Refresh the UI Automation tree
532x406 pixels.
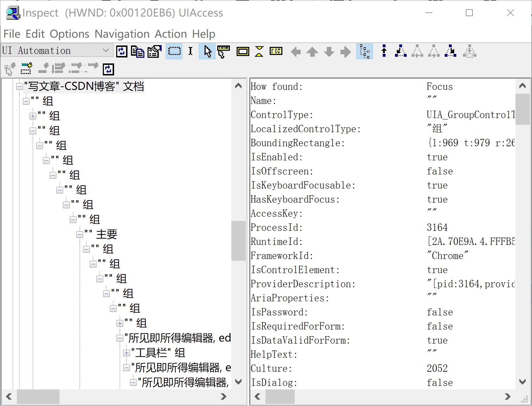coord(121,51)
